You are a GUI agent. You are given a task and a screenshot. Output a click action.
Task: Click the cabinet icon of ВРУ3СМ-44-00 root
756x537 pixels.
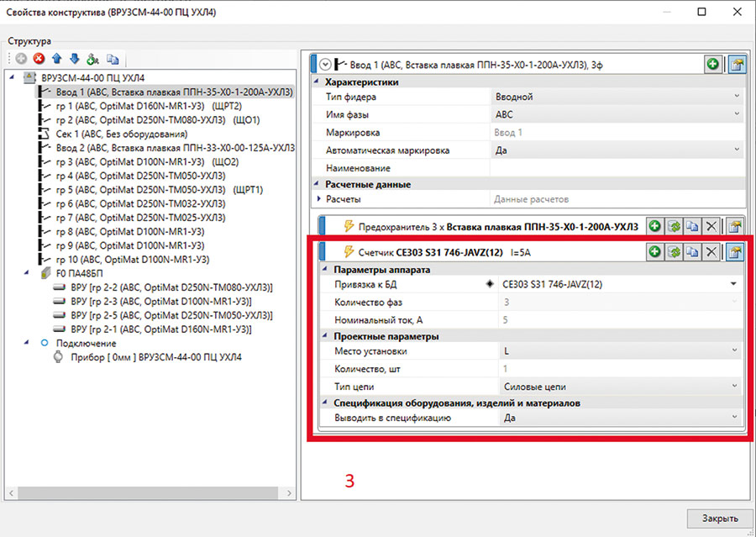[x=29, y=77]
